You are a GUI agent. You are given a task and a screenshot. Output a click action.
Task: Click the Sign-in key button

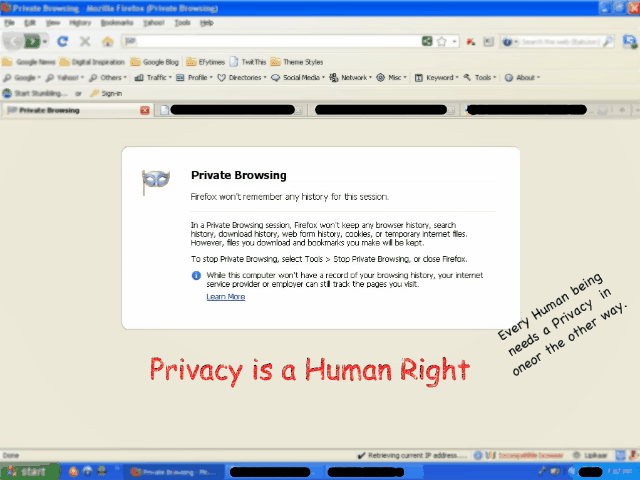(x=106, y=93)
